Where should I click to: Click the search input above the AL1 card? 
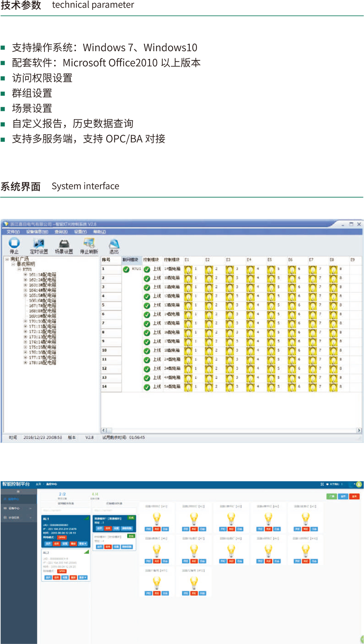tap(66, 511)
